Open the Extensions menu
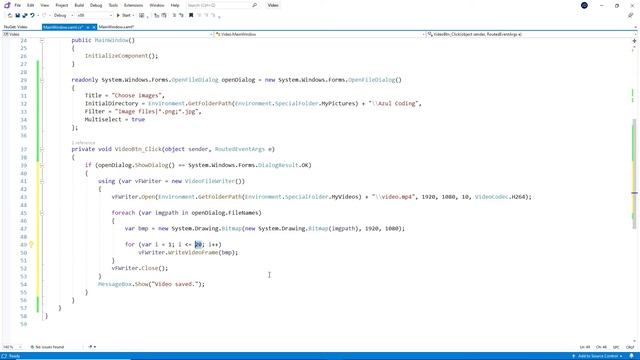Screen dimensions: 640x360 coord(133,5)
